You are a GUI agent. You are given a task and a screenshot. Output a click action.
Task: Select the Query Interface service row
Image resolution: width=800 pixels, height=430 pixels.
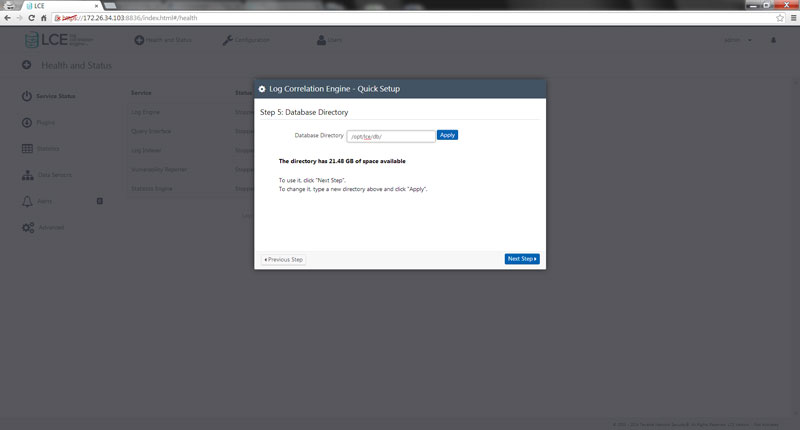pos(190,131)
